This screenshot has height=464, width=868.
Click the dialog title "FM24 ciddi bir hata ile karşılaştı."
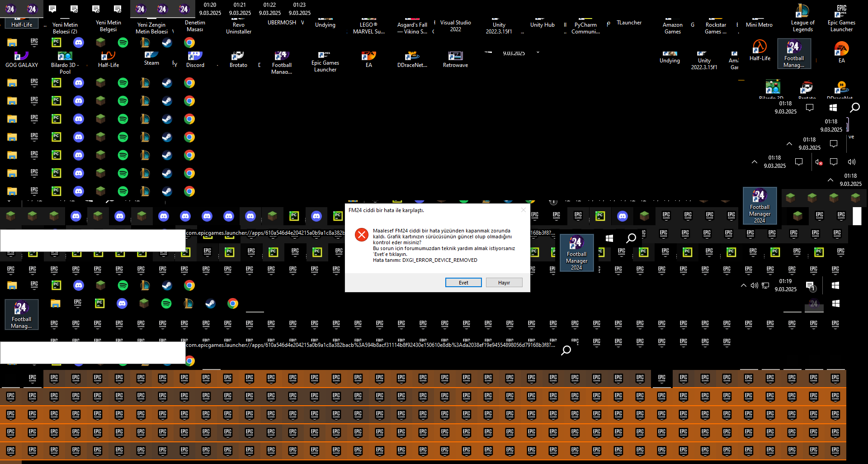(386, 210)
